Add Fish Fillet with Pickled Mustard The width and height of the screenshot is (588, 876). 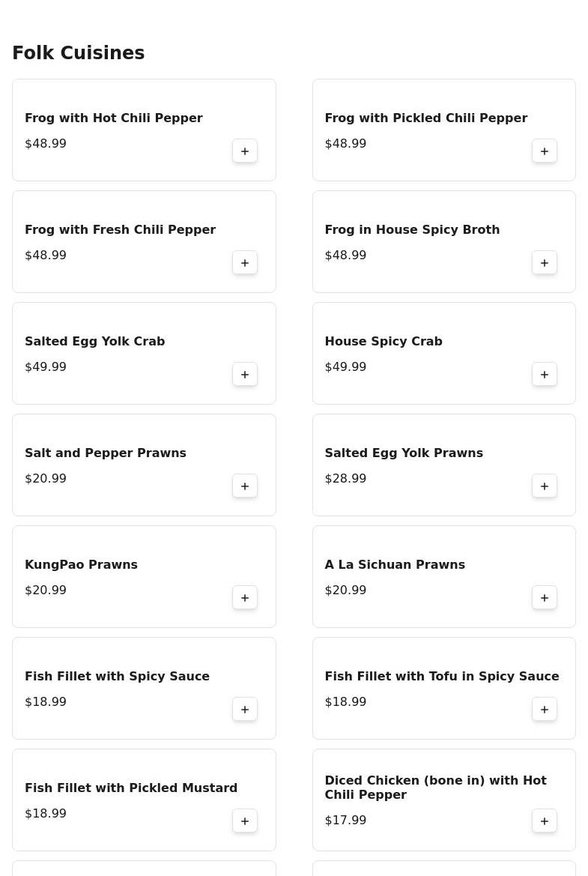pyautogui.click(x=245, y=821)
